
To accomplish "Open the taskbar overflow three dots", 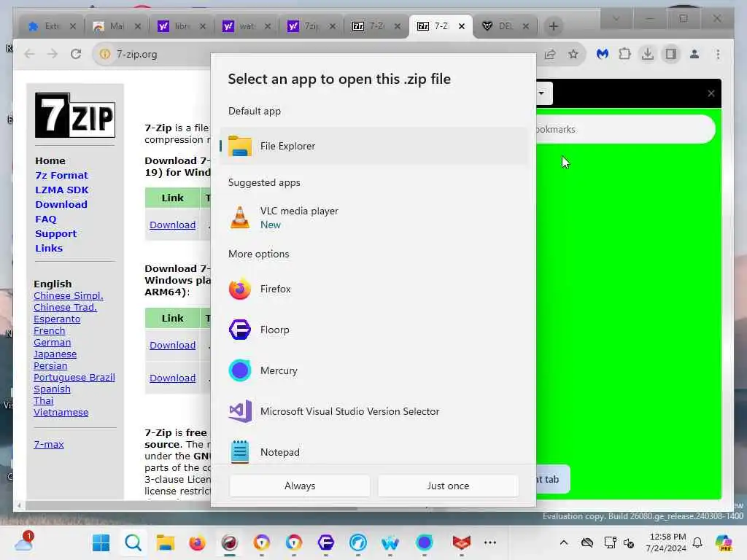I will (490, 542).
